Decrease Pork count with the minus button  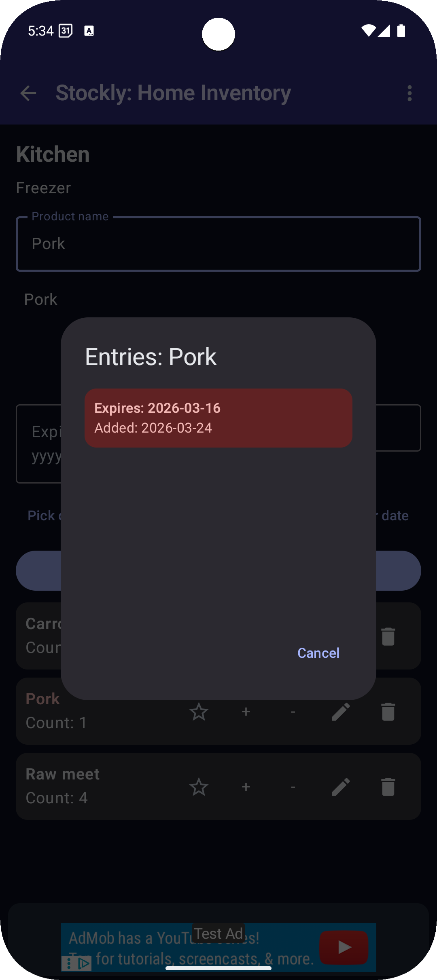point(293,712)
